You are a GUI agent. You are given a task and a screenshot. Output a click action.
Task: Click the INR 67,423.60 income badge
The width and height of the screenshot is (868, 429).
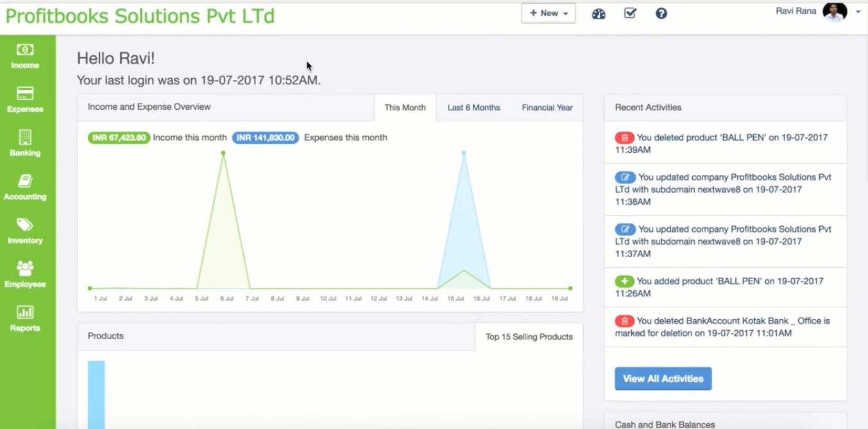(119, 137)
